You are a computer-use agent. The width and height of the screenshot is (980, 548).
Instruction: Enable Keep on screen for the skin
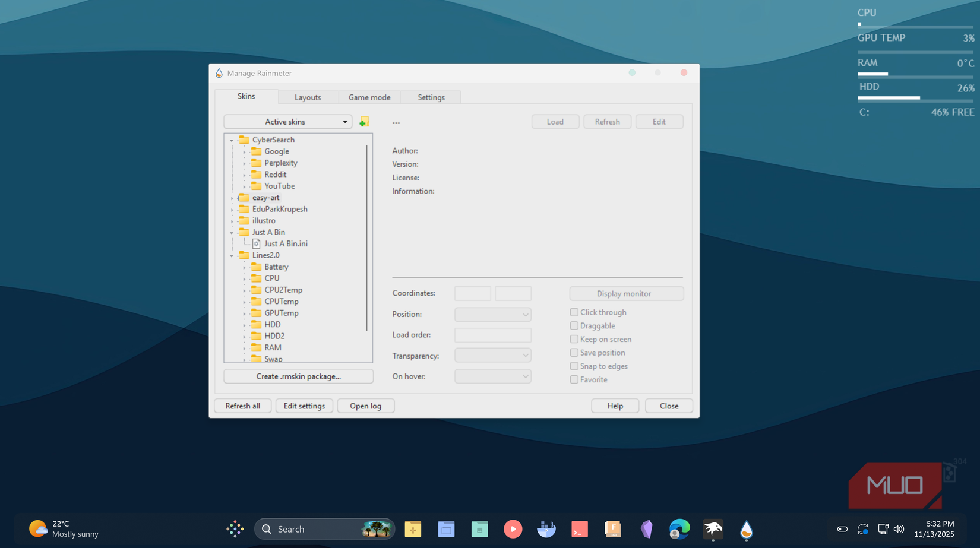click(x=574, y=339)
